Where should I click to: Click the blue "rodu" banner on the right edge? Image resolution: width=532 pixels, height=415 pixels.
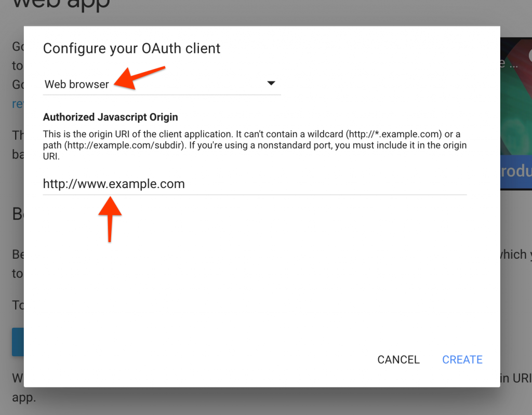pos(516,172)
